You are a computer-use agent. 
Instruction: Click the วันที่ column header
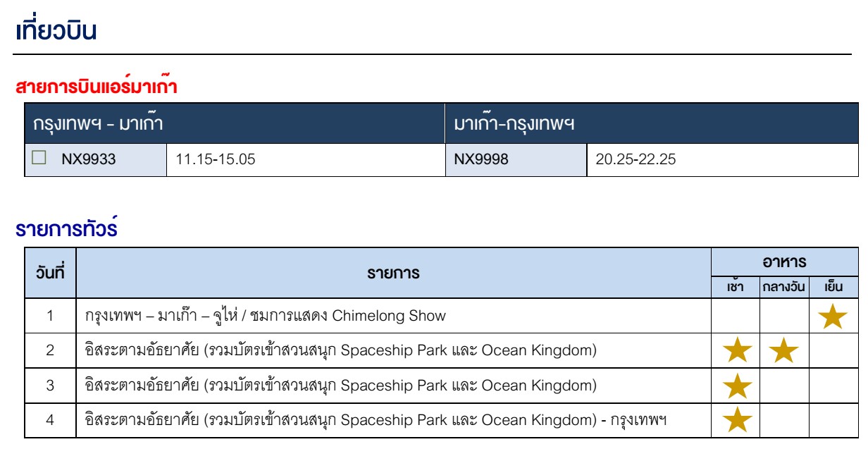50,272
